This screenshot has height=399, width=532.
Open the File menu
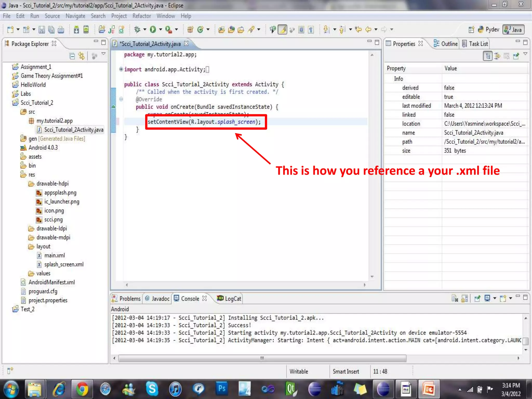click(7, 16)
